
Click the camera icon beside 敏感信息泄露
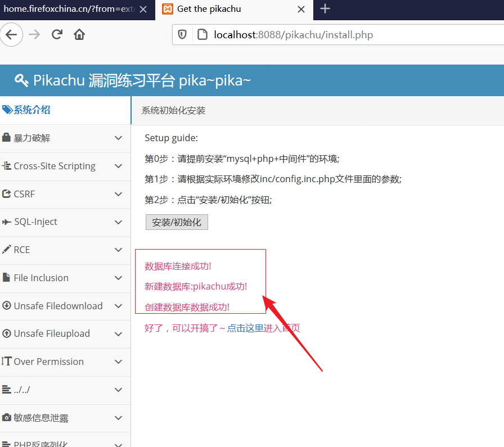point(6,417)
